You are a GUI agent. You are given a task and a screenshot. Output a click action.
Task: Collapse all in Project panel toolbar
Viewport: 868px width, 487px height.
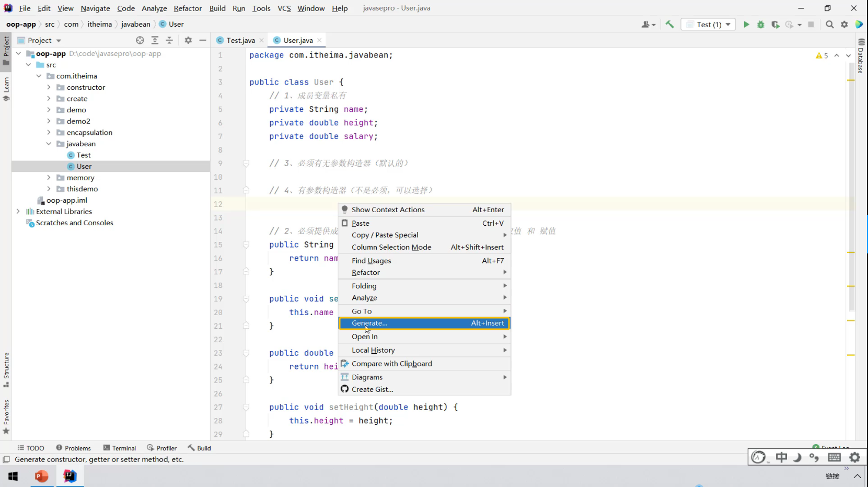coord(169,40)
